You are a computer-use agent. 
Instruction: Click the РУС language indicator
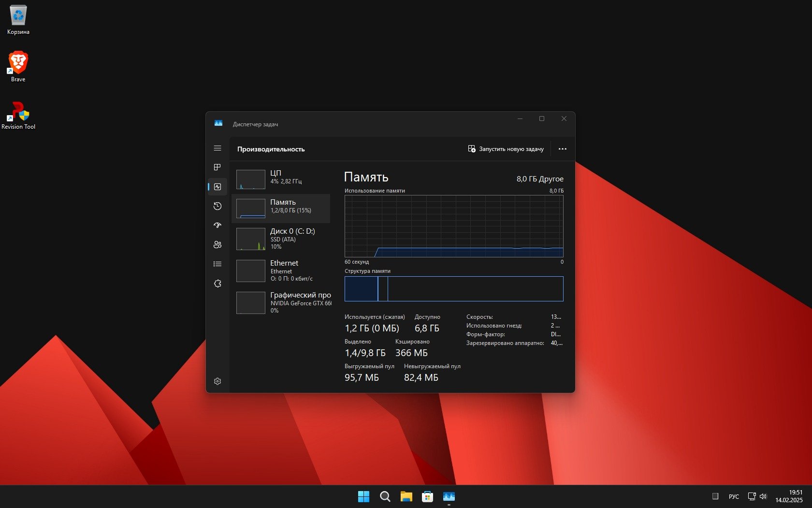tap(734, 496)
